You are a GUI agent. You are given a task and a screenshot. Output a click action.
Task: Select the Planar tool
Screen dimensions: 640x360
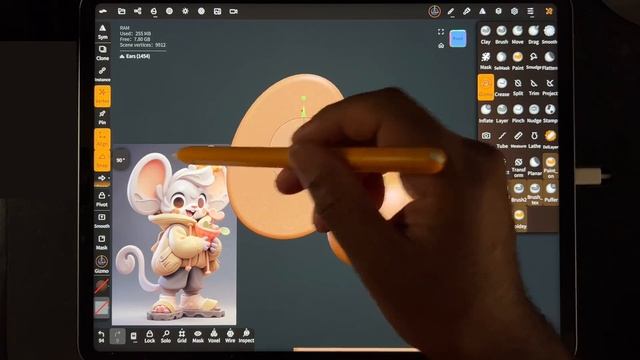pos(534,167)
